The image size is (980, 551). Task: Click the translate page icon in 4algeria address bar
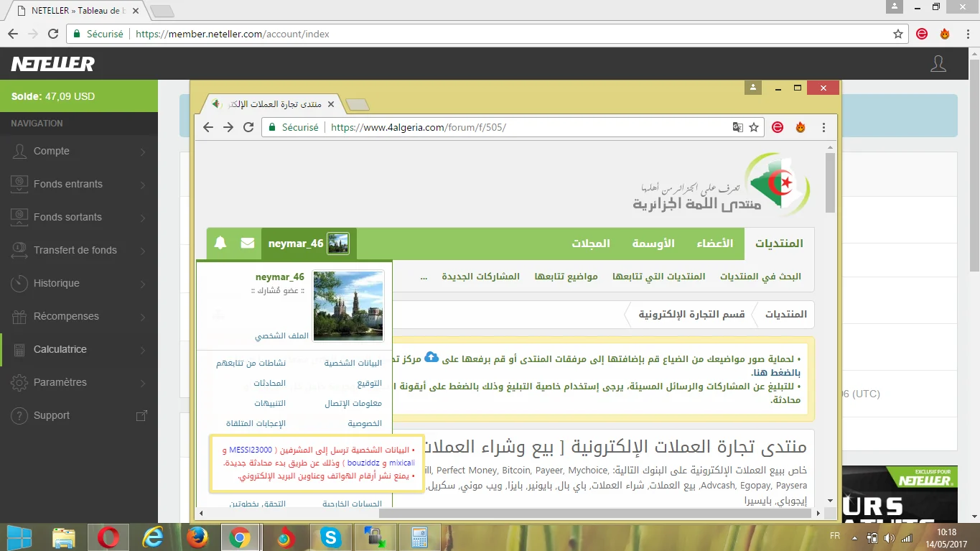click(x=737, y=127)
